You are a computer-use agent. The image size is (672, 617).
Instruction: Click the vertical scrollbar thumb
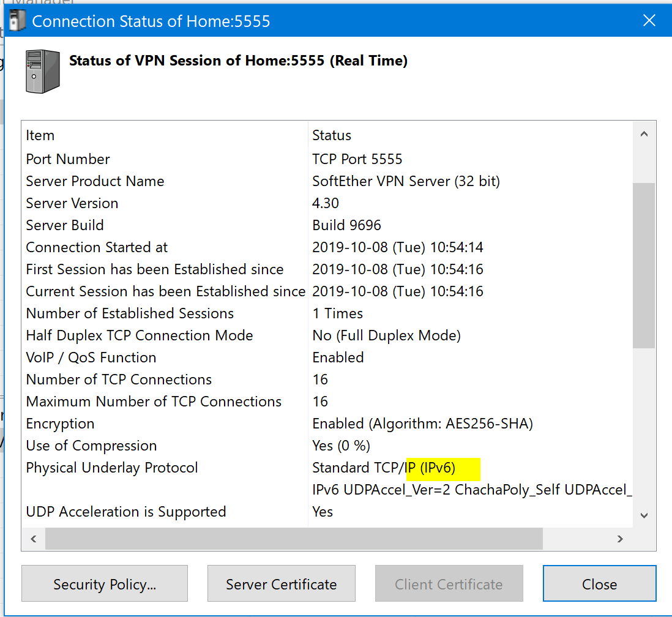tap(644, 264)
